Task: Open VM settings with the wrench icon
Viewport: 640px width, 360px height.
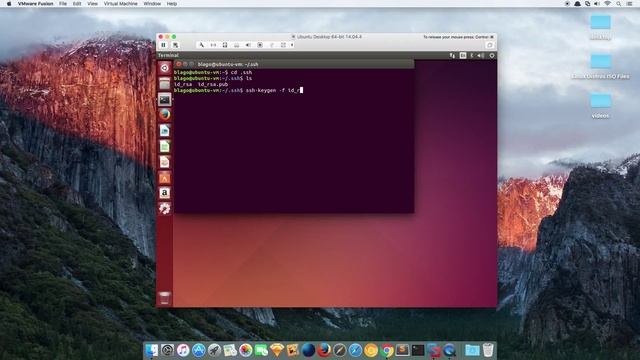Action: click(201, 45)
